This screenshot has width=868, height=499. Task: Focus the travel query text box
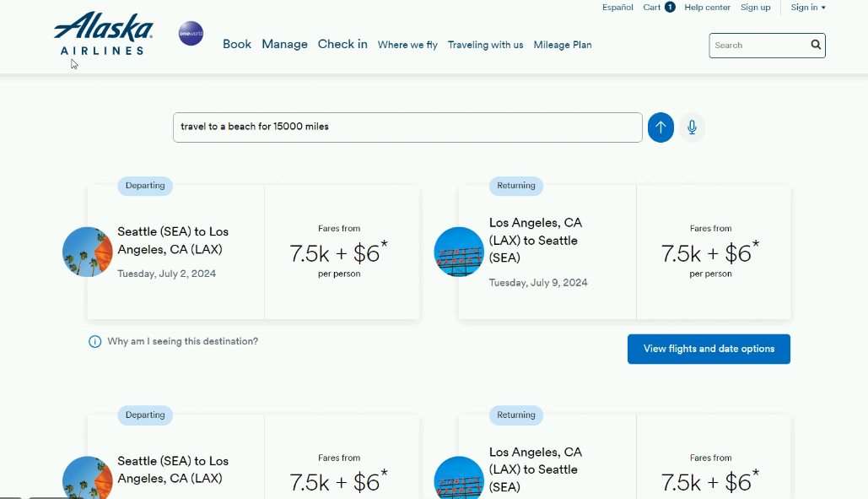[x=407, y=127]
